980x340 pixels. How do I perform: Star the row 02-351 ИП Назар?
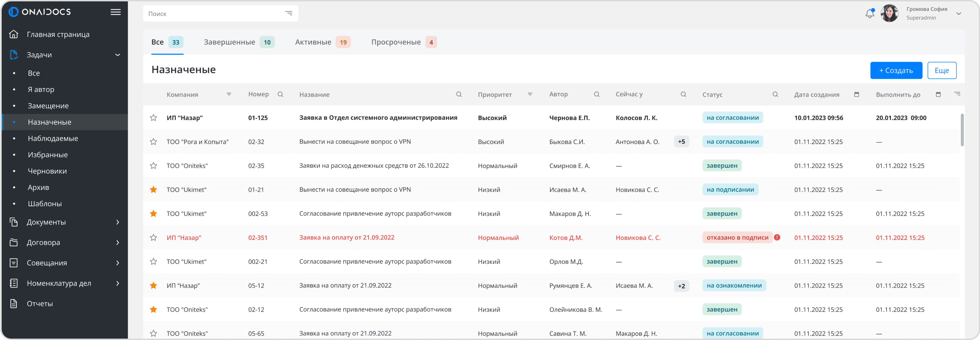153,237
